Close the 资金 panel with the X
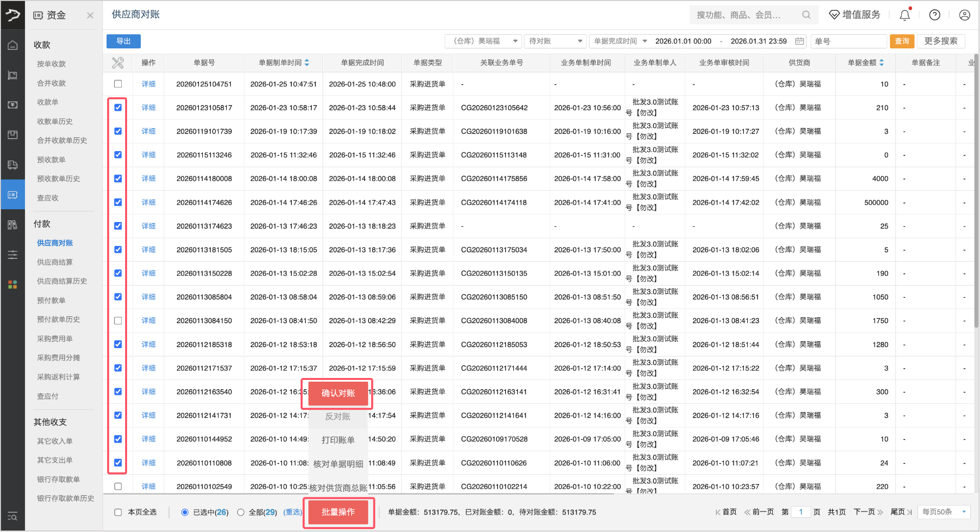The height and width of the screenshot is (532, 980). coord(90,16)
